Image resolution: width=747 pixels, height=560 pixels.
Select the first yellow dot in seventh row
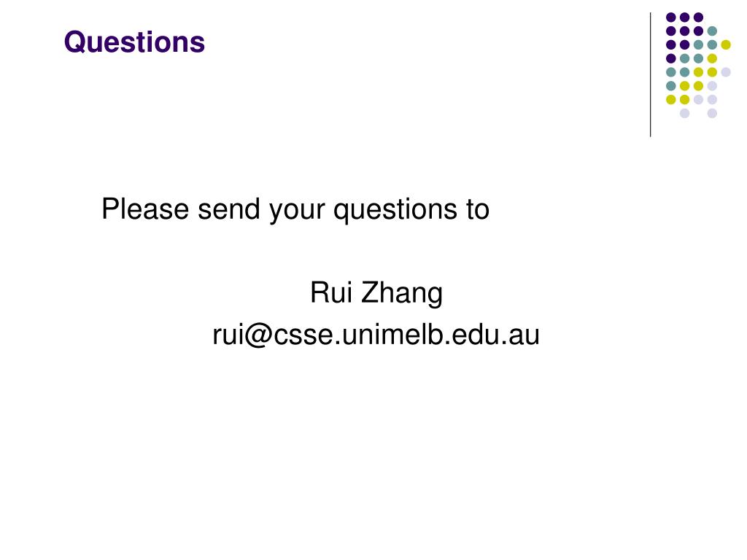[670, 99]
